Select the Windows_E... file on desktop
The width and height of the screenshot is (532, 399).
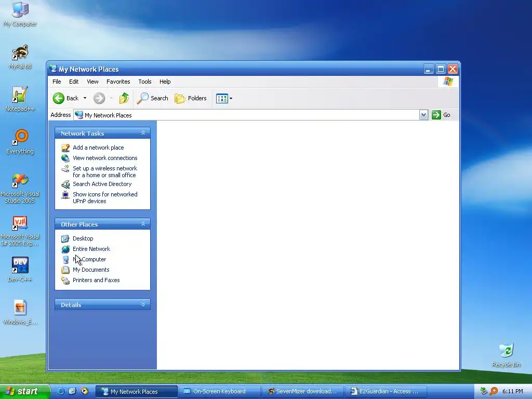point(20,312)
